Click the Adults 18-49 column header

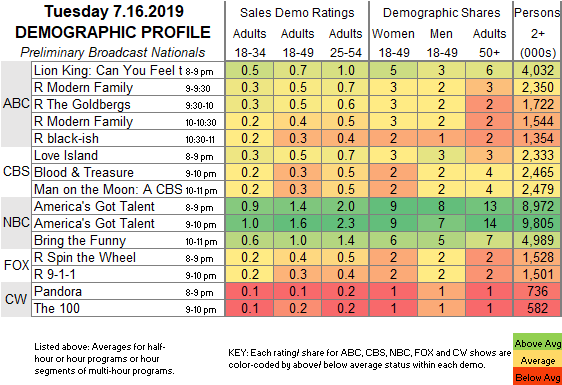298,43
